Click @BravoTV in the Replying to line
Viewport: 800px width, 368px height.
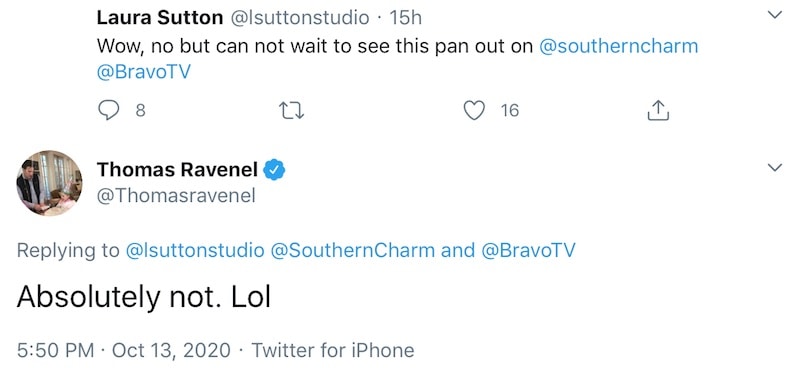click(528, 250)
